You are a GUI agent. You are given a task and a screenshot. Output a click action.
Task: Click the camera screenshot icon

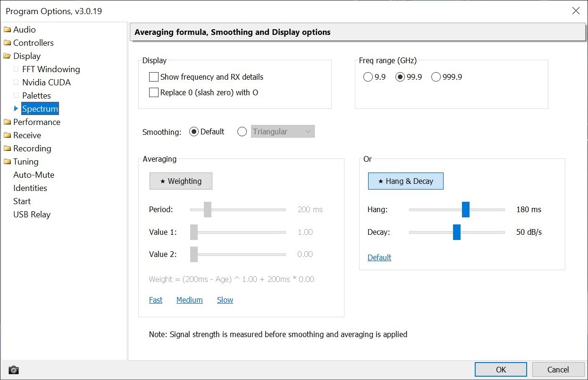[14, 370]
